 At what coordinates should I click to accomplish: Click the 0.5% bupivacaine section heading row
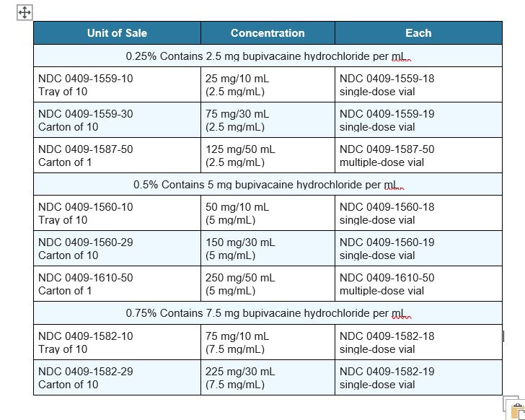[x=268, y=185]
